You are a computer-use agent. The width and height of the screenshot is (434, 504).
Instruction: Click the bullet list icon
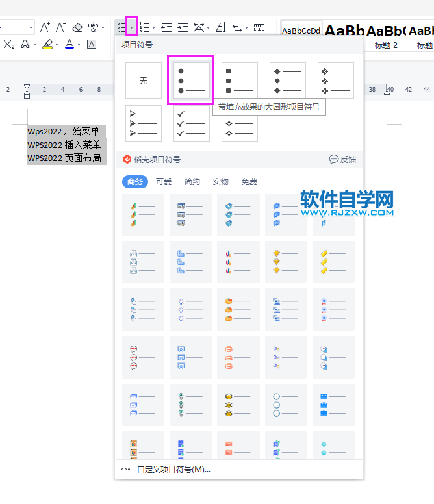click(121, 28)
